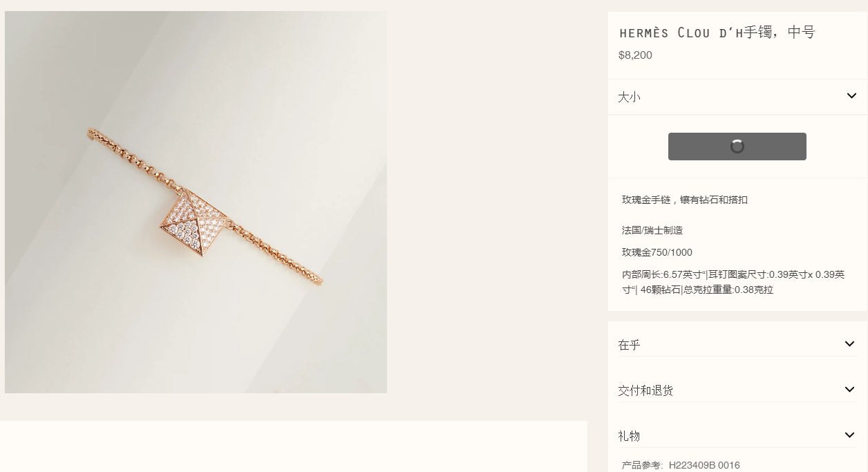
Task: Click the 玫瑰金750/1000 material text
Action: click(657, 252)
